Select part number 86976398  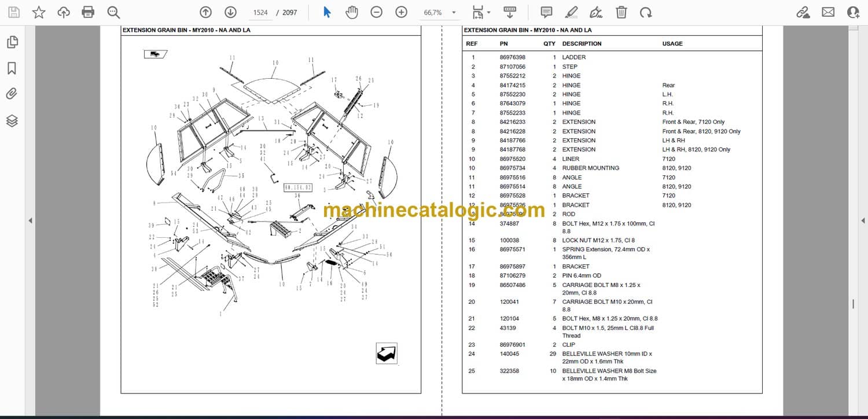[x=513, y=57]
